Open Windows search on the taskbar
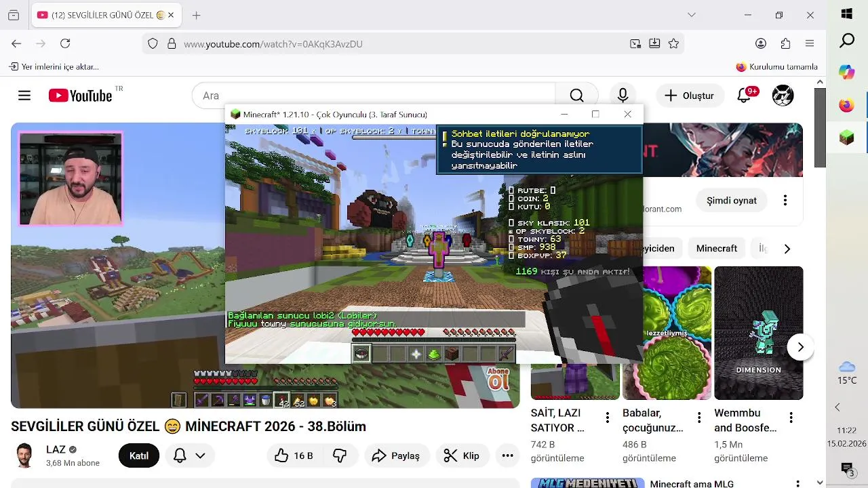Image resolution: width=868 pixels, height=488 pixels. coord(847,41)
